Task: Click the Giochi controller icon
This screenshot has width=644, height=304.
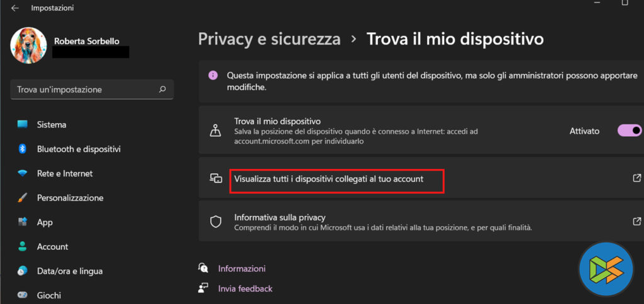Action: pos(23,295)
